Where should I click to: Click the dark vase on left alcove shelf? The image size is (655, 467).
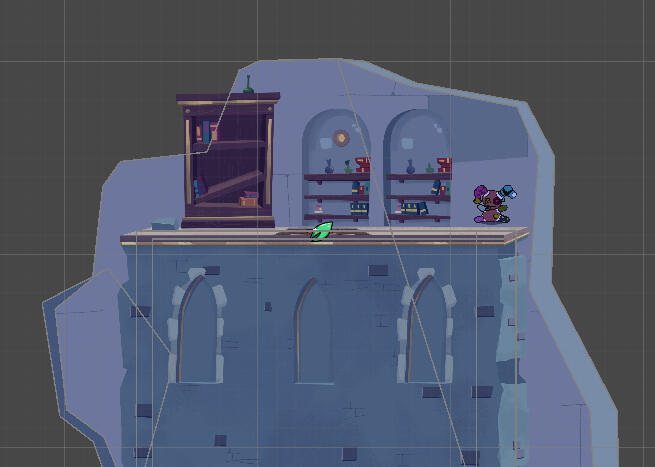[x=328, y=167]
